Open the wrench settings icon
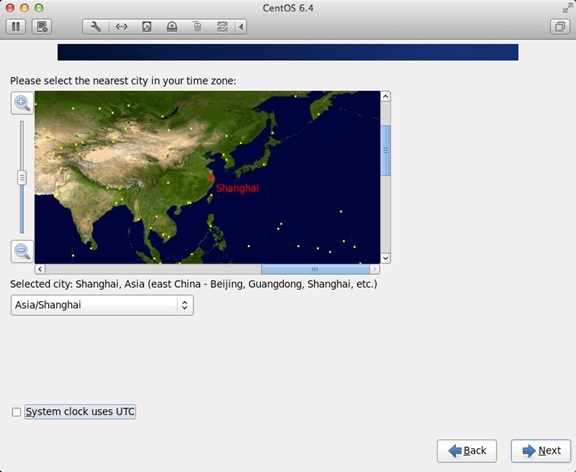 (96, 27)
